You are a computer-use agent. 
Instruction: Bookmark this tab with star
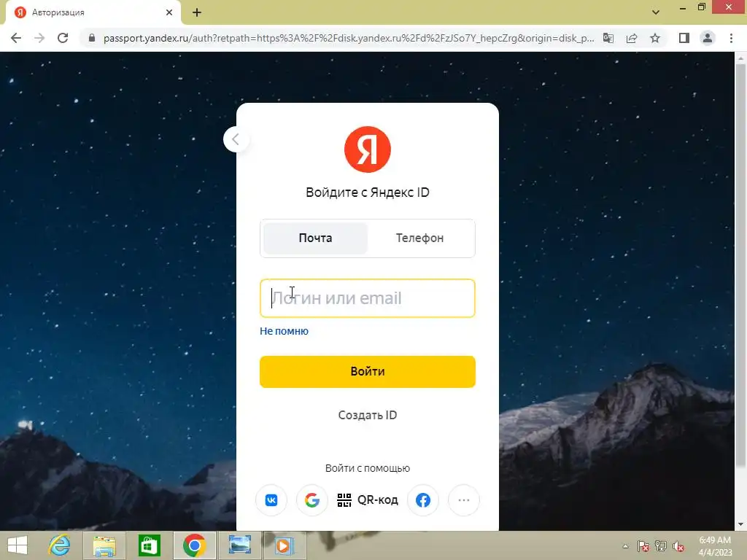point(655,38)
